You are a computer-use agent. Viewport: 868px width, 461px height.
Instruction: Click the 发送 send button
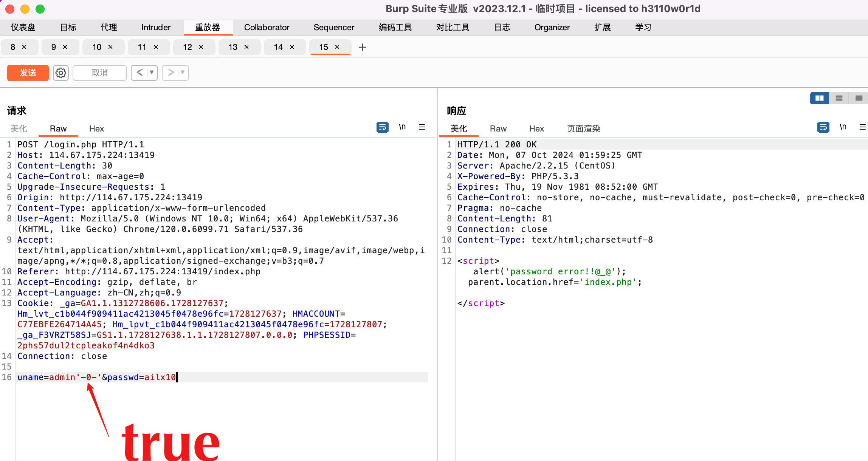tap(28, 73)
